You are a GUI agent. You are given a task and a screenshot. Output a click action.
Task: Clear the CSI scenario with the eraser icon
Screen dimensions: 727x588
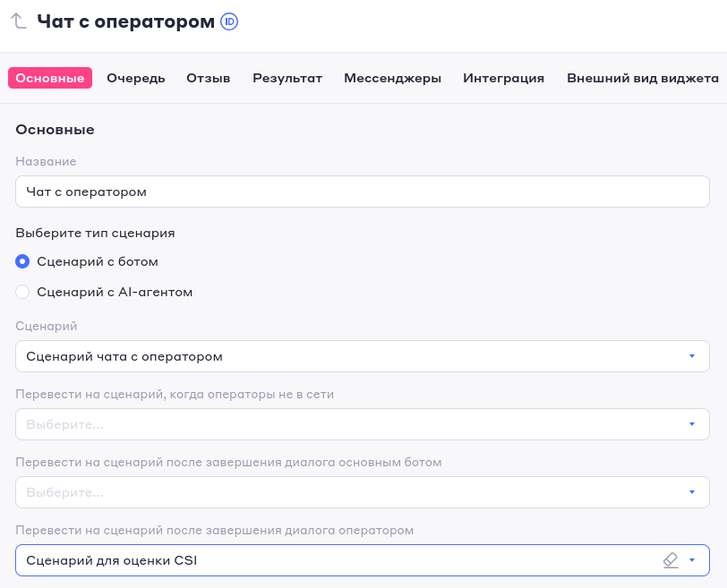671,560
